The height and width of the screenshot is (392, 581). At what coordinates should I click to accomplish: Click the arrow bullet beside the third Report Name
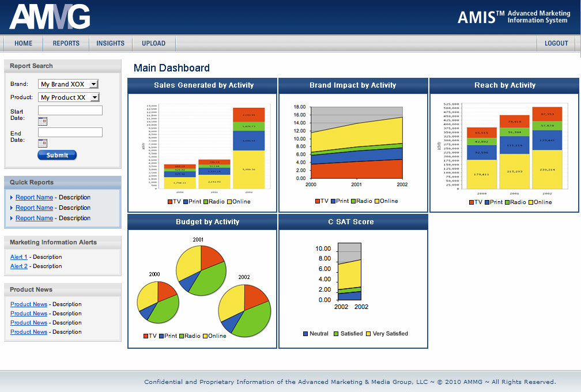(x=12, y=218)
